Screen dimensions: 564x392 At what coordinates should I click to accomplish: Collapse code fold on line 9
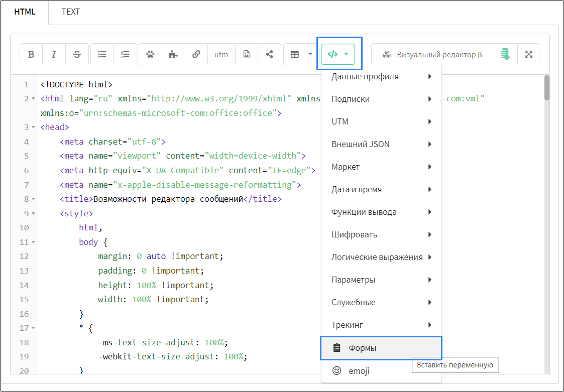click(34, 213)
